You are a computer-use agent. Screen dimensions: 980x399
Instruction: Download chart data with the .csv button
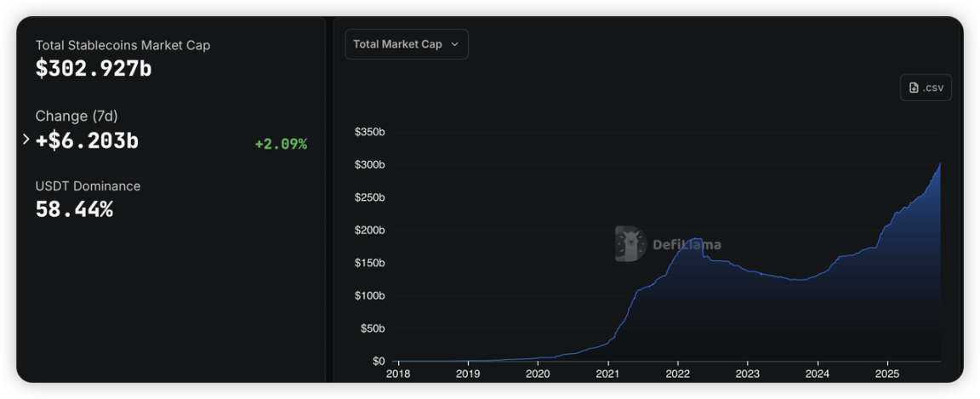(x=926, y=88)
